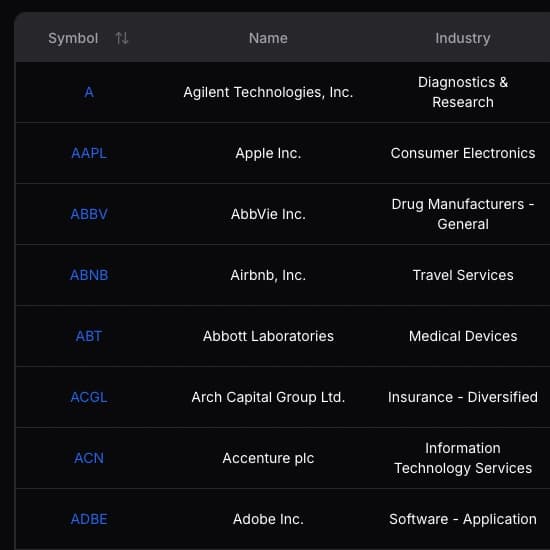Select the Arch Capital Group Ltd. cell
550x550 pixels.
point(268,398)
